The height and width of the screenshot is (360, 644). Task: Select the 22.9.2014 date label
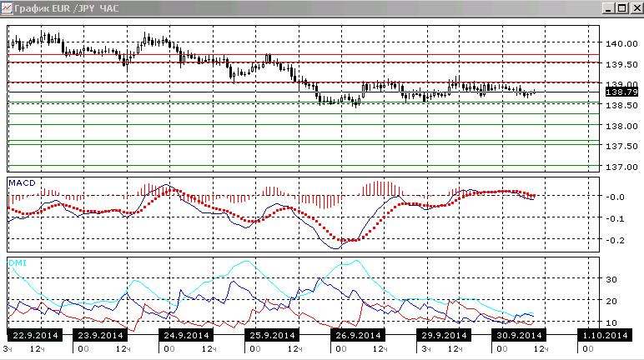coord(35,335)
